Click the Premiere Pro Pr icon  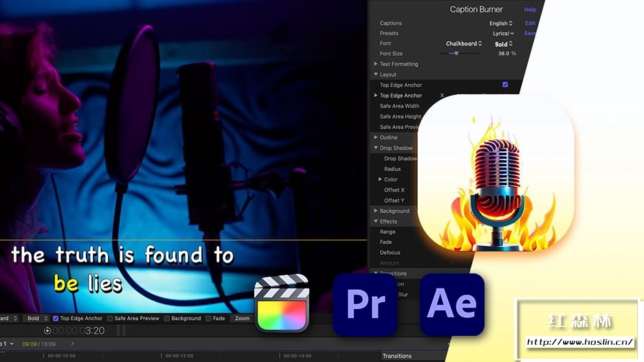[365, 304]
